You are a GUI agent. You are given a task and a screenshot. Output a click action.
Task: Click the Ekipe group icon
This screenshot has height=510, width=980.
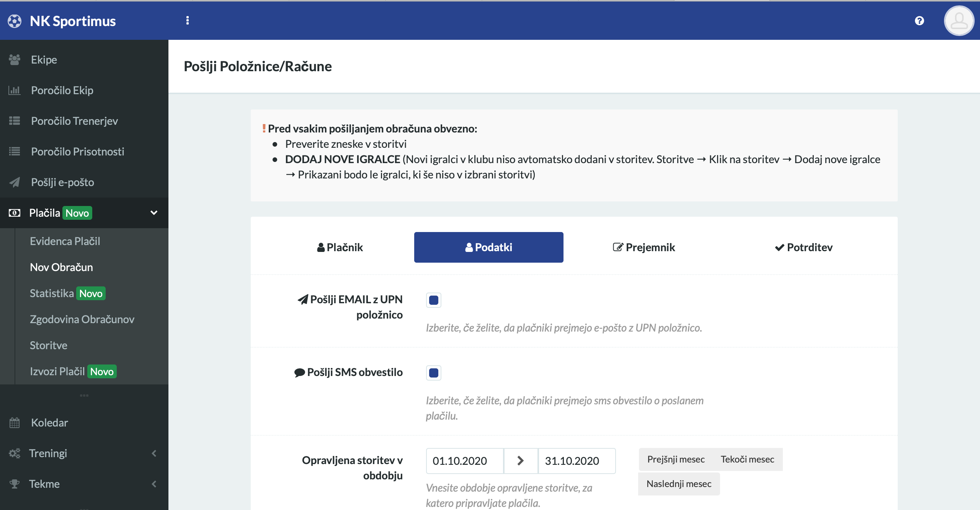point(15,60)
